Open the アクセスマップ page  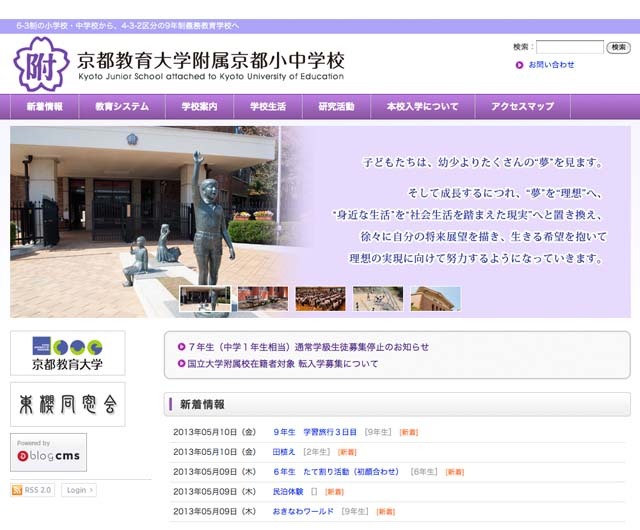point(522,107)
